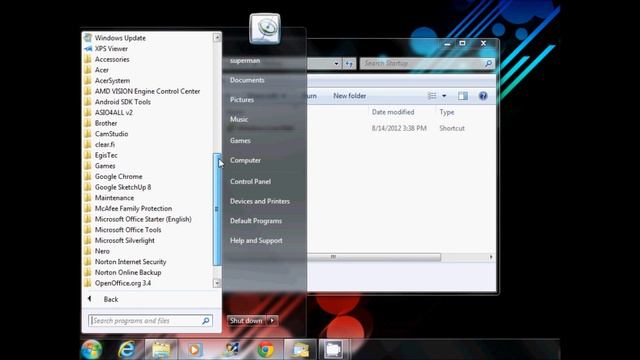
Task: Sort by Type column header
Action: [447, 112]
